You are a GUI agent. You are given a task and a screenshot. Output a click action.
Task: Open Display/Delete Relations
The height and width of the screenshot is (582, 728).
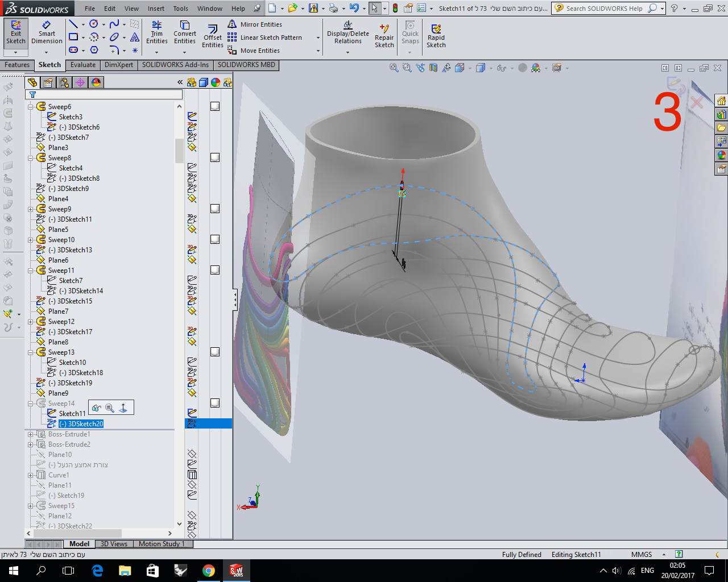(348, 32)
